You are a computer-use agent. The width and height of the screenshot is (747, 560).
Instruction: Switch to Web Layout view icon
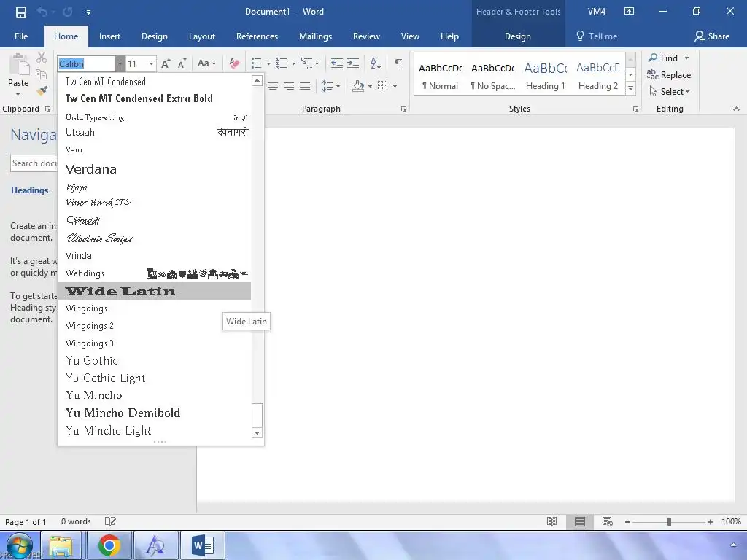(607, 521)
